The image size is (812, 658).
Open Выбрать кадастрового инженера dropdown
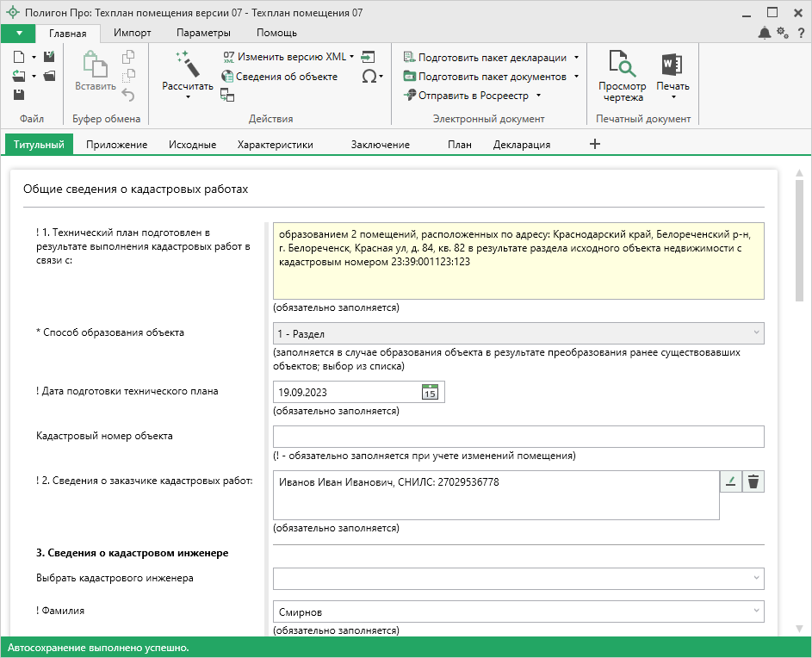[x=756, y=578]
